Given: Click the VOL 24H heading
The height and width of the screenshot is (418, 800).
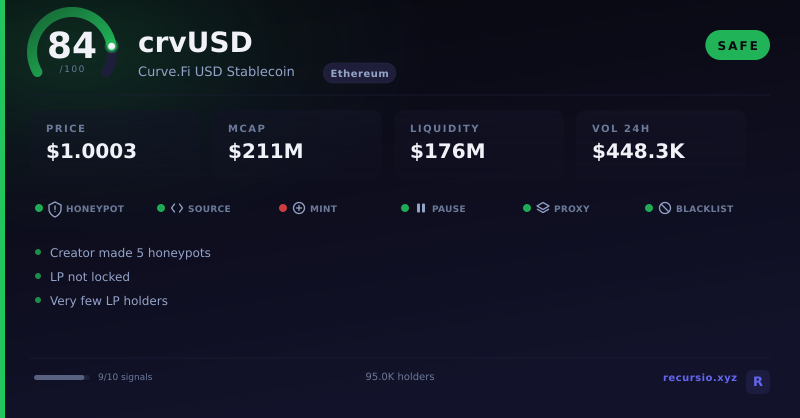Looking at the screenshot, I should point(621,129).
